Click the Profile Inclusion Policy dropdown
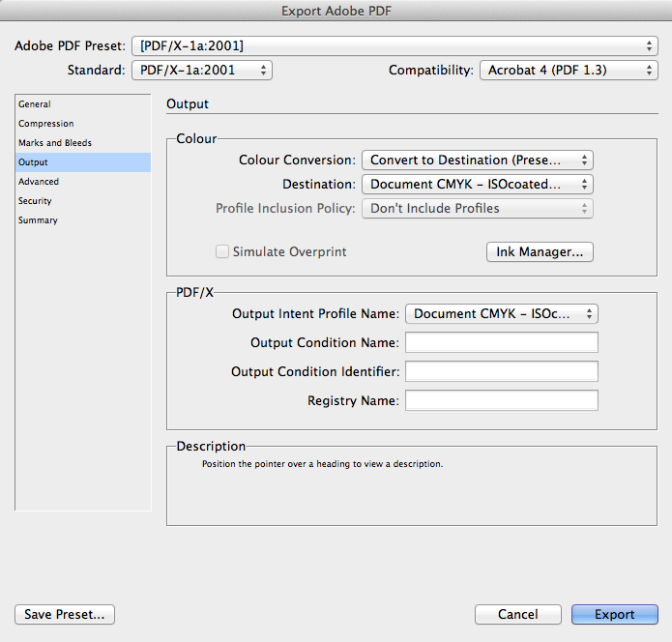This screenshot has width=672, height=642. [478, 208]
